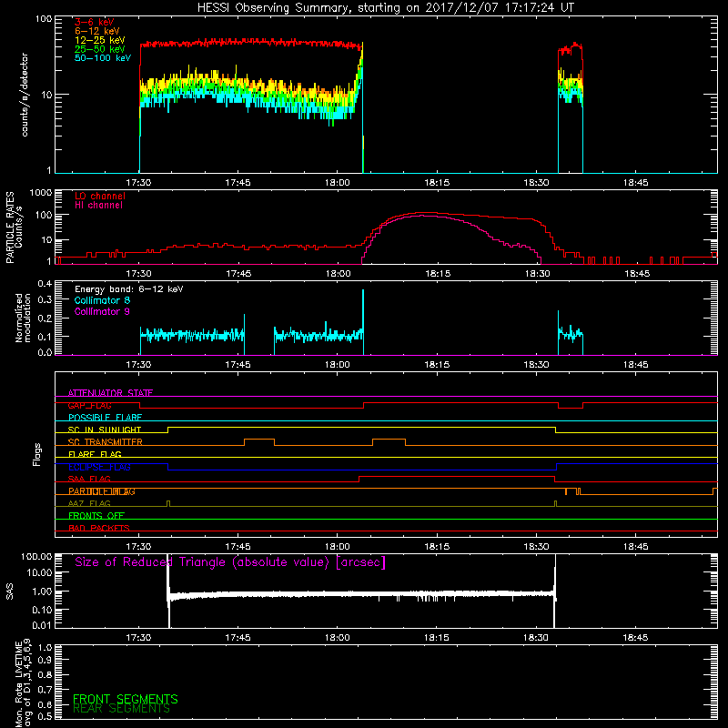Click the LO channel legend label

coord(100,196)
